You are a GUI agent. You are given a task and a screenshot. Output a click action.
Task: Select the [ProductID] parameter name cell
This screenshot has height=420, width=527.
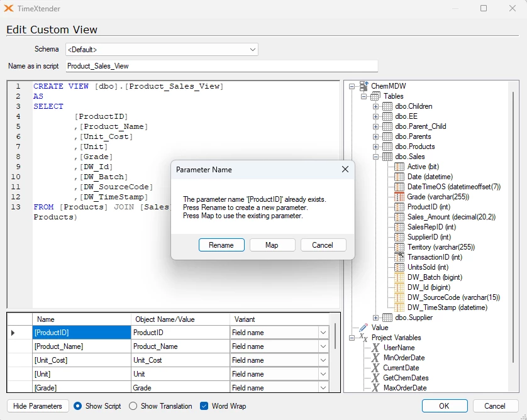pos(82,333)
